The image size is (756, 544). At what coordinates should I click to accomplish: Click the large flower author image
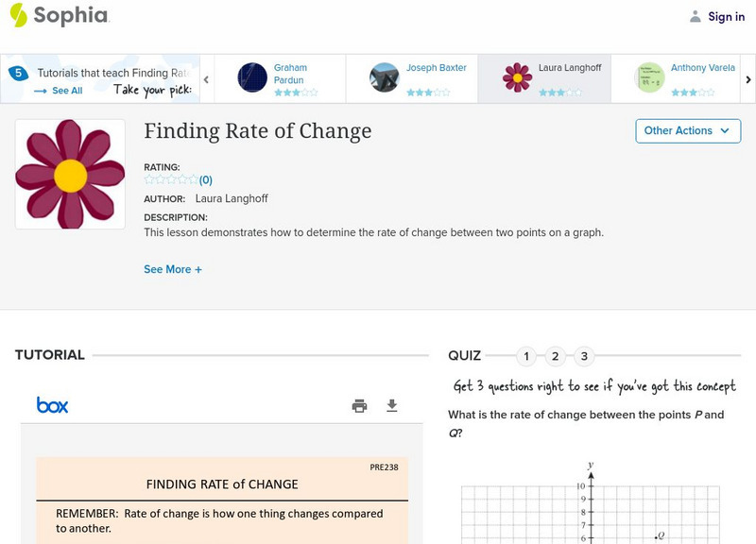70,175
